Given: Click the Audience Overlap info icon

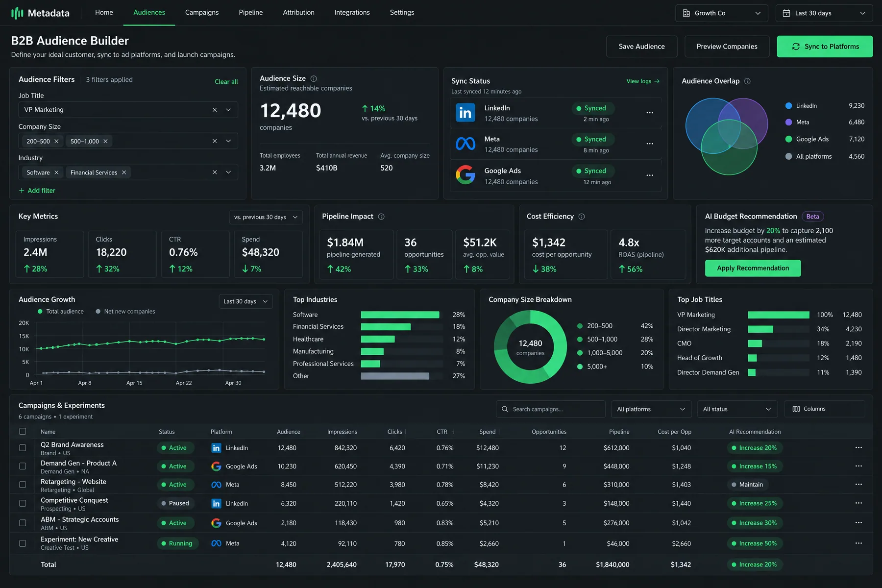Looking at the screenshot, I should 747,81.
